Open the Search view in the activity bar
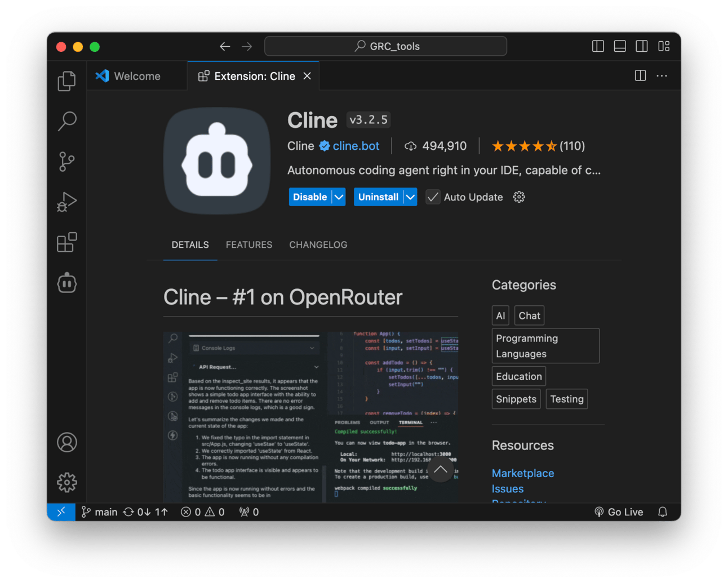This screenshot has height=583, width=728. (x=67, y=121)
